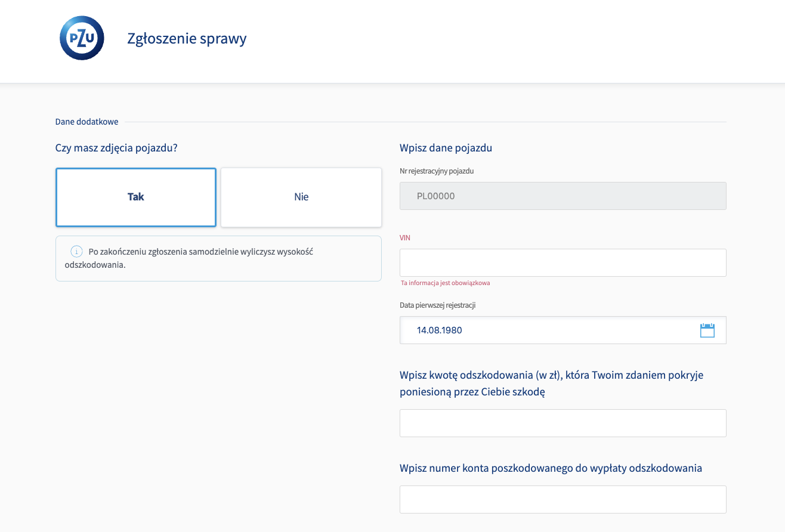Open the calendar dropdown for first registration date
The height and width of the screenshot is (532, 785).
tap(707, 330)
